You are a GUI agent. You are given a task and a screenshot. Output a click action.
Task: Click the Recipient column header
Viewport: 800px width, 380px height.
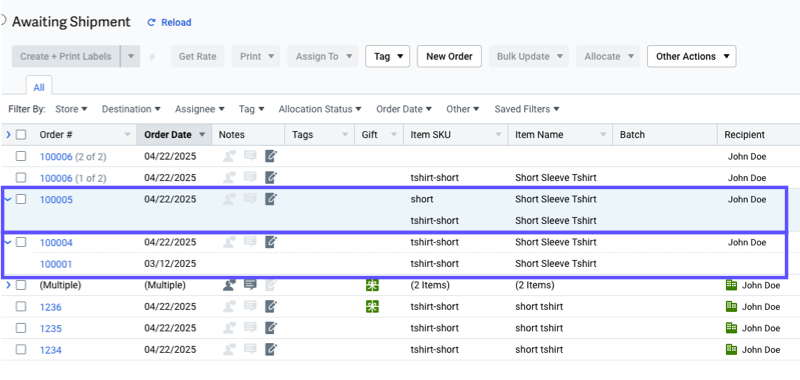tap(759, 135)
